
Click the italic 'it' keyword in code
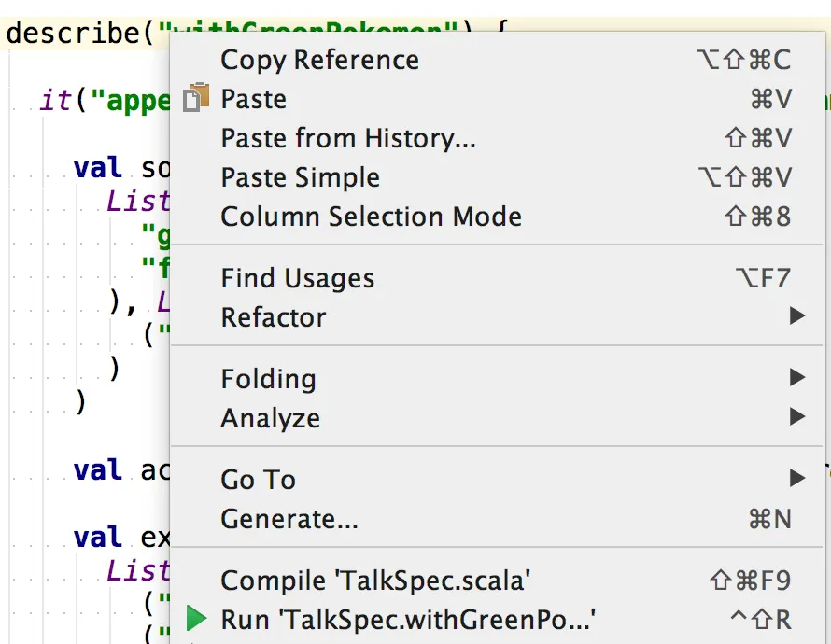[55, 101]
